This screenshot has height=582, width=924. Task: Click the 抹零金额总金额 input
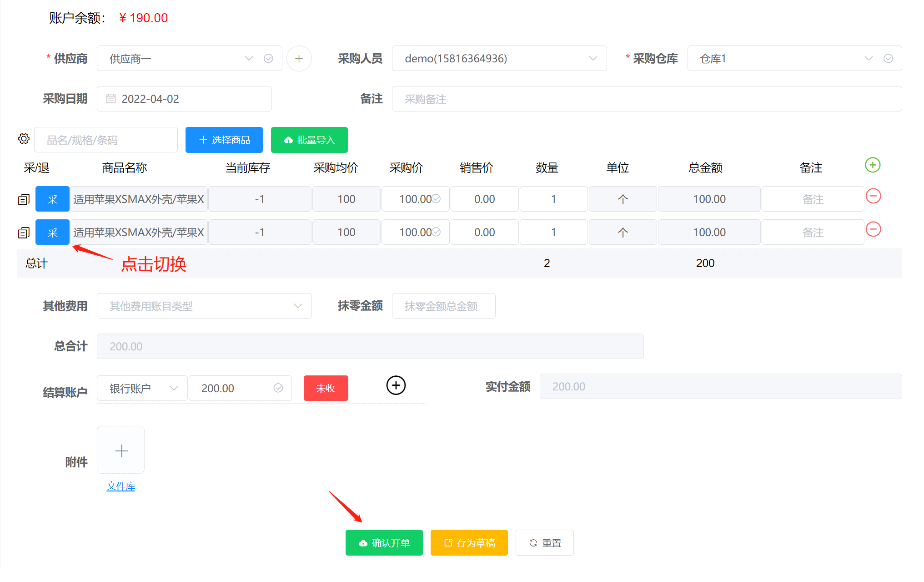(444, 306)
